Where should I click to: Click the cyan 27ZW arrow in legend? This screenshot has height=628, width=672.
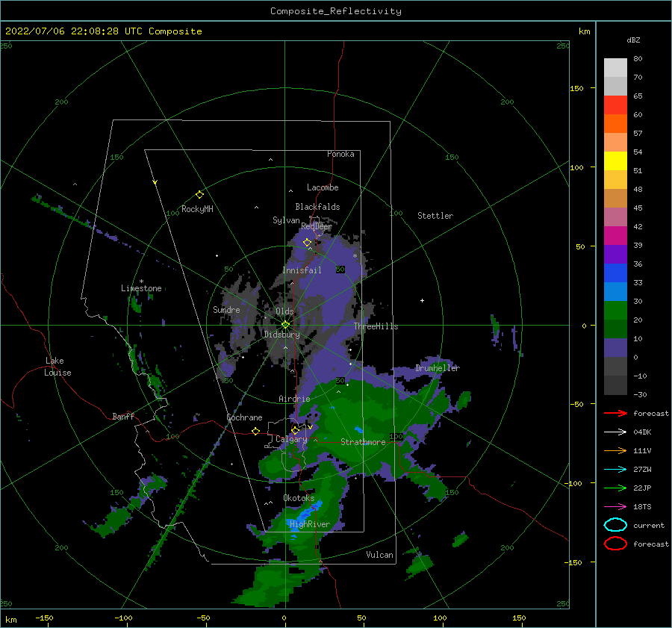tap(615, 469)
